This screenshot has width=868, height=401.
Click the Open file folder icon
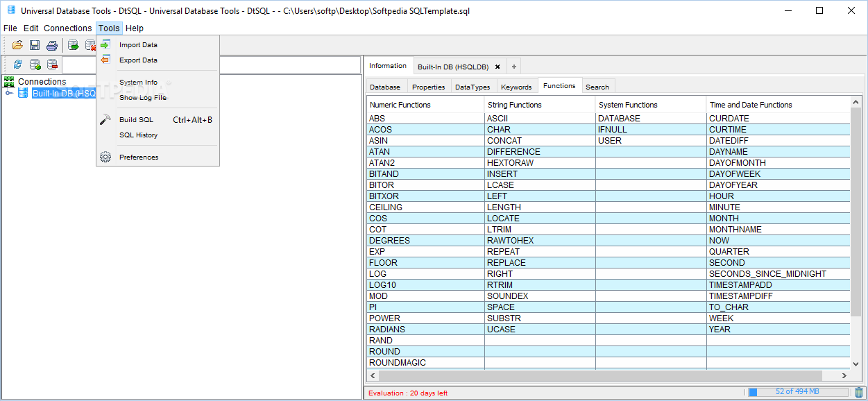point(17,45)
